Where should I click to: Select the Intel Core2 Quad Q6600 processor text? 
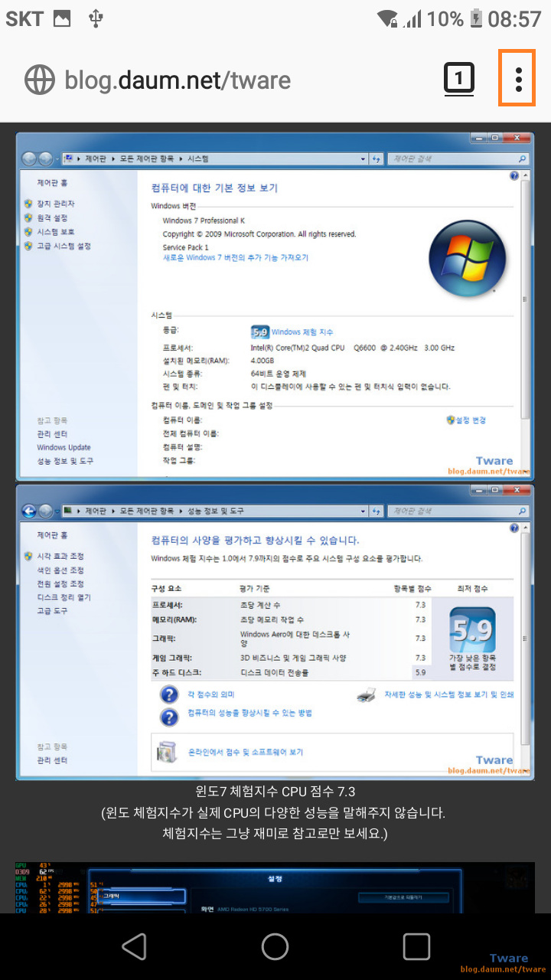(x=353, y=348)
